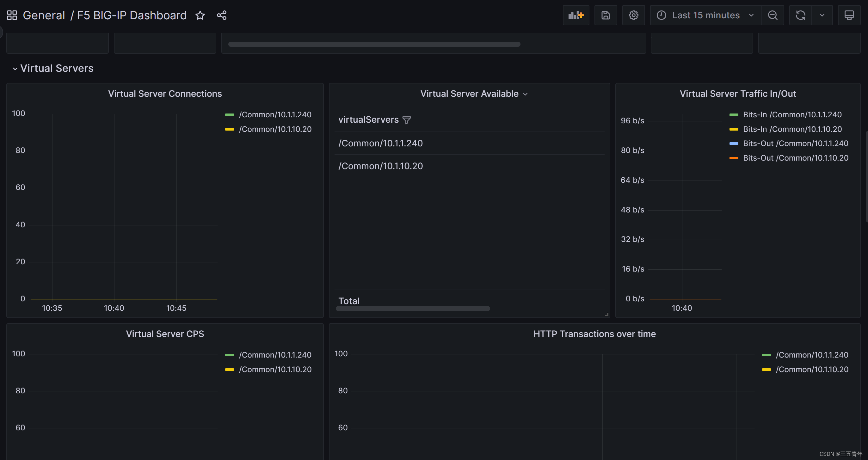Click the F5 BIG-IP Dashboard title
The image size is (868, 460).
click(132, 15)
